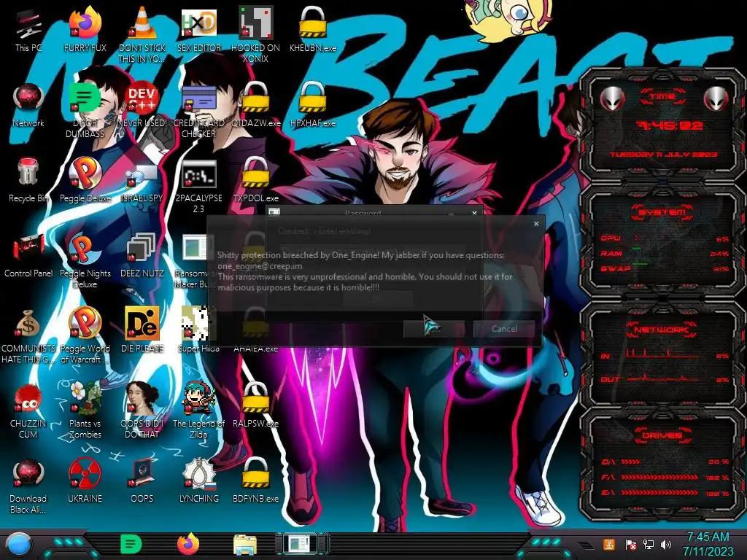Open File Explorer from taskbar

click(245, 545)
